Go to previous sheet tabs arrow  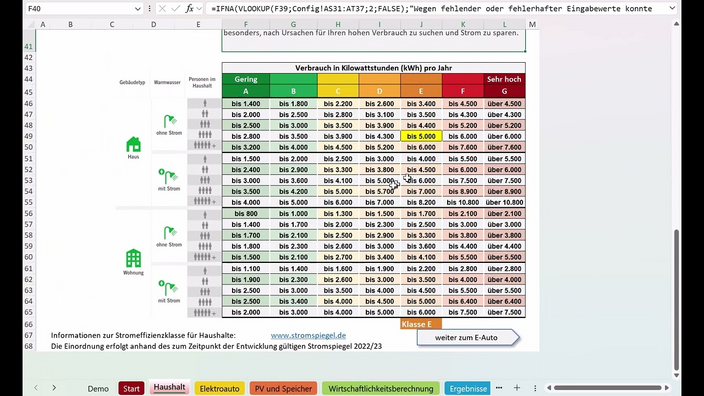[36, 388]
